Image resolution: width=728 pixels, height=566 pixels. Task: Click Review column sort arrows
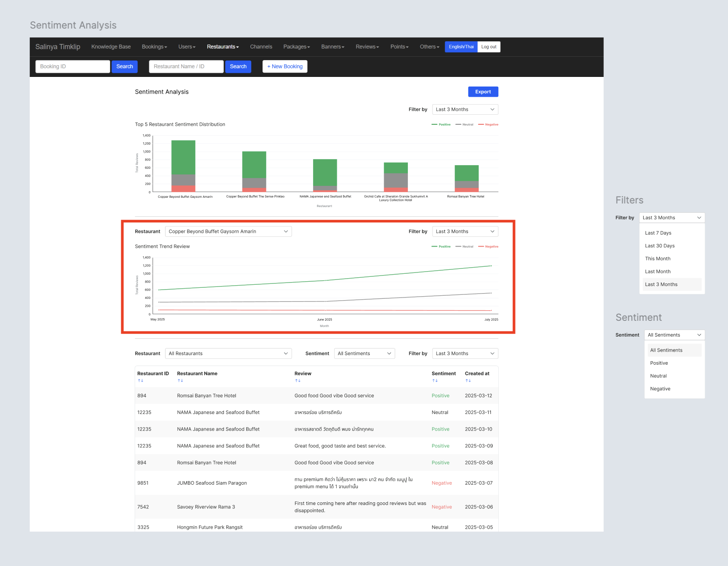tap(298, 381)
